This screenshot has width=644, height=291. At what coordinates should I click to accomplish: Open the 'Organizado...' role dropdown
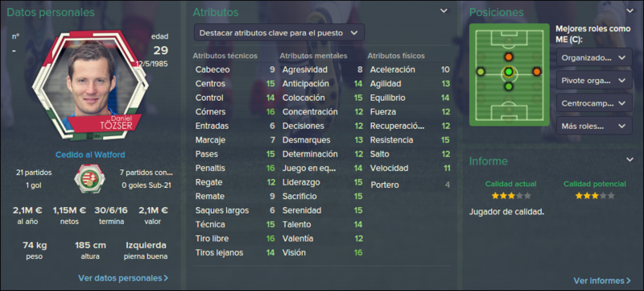coord(594,58)
